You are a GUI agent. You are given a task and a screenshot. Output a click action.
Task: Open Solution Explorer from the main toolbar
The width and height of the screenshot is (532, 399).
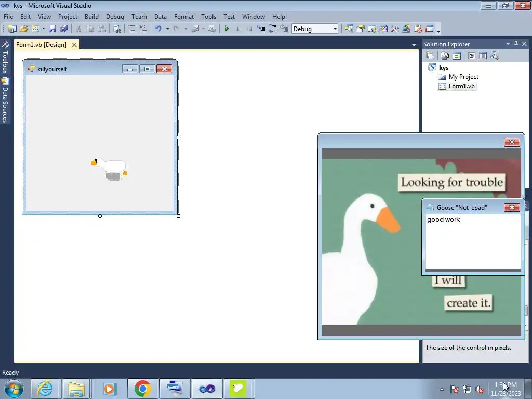(349, 29)
